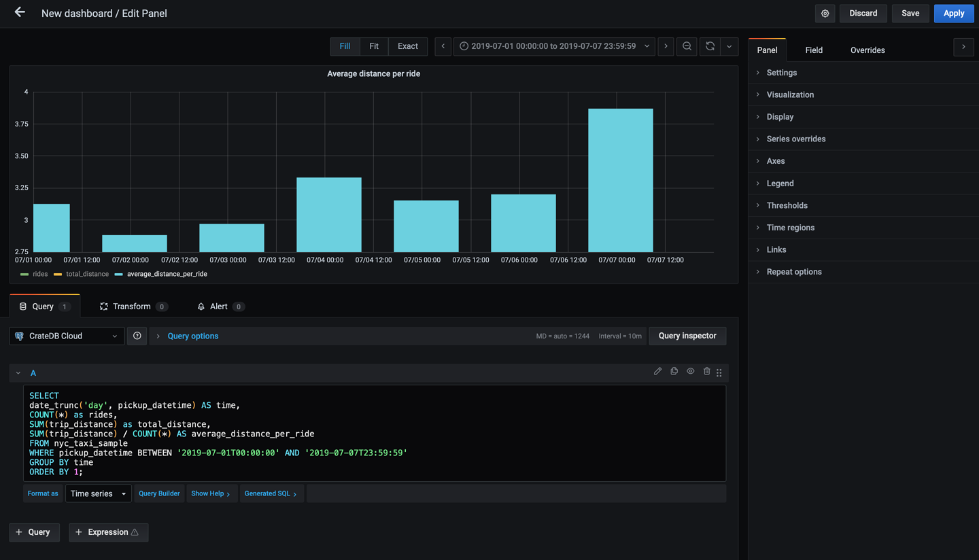Expand the Display section
Screen dimensions: 979x560
pos(863,117)
